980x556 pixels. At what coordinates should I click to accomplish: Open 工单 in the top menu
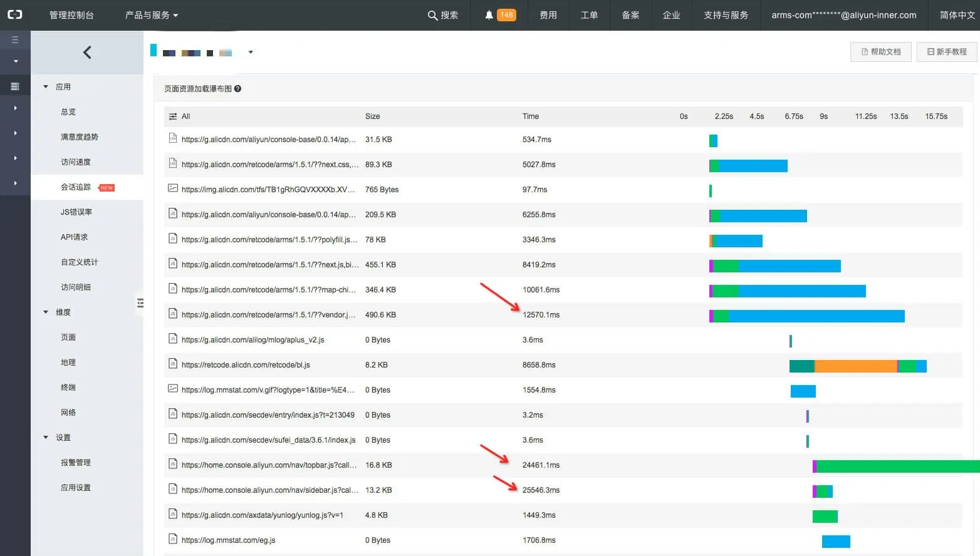(589, 15)
